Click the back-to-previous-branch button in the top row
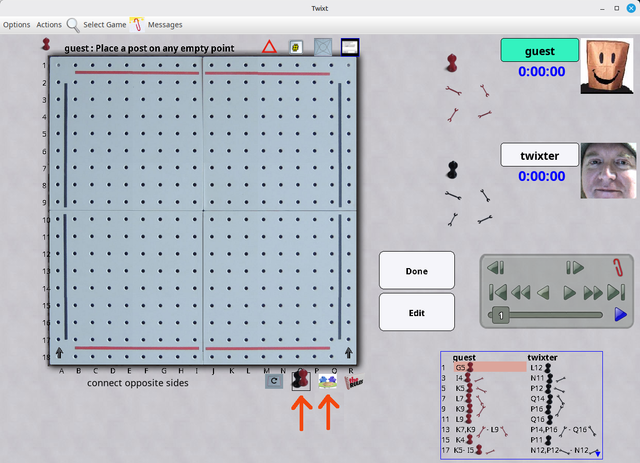The image size is (640, 463). tap(496, 268)
